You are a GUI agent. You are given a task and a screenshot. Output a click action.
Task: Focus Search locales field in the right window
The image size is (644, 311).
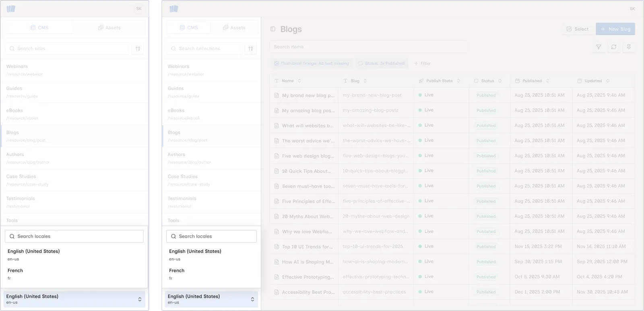coord(211,236)
